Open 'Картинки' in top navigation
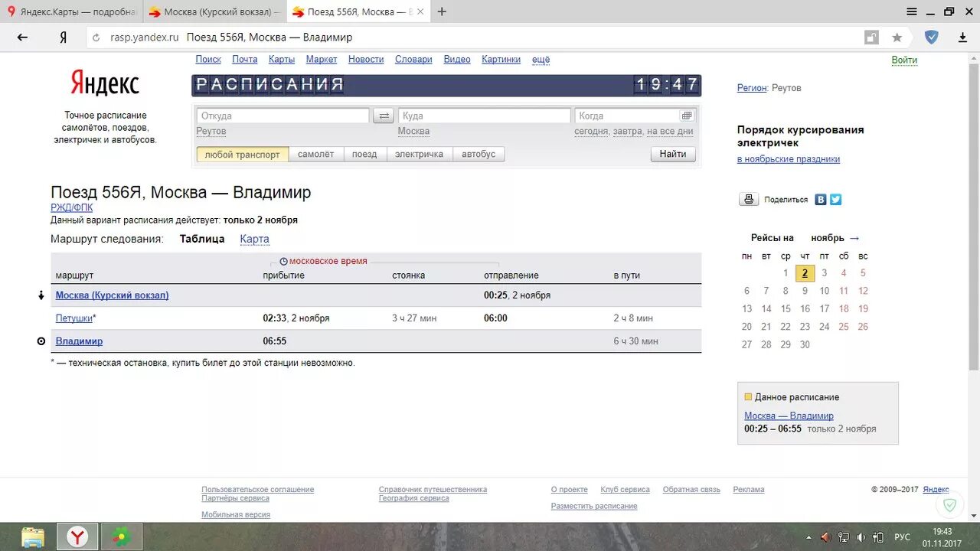980x551 pixels. click(501, 60)
